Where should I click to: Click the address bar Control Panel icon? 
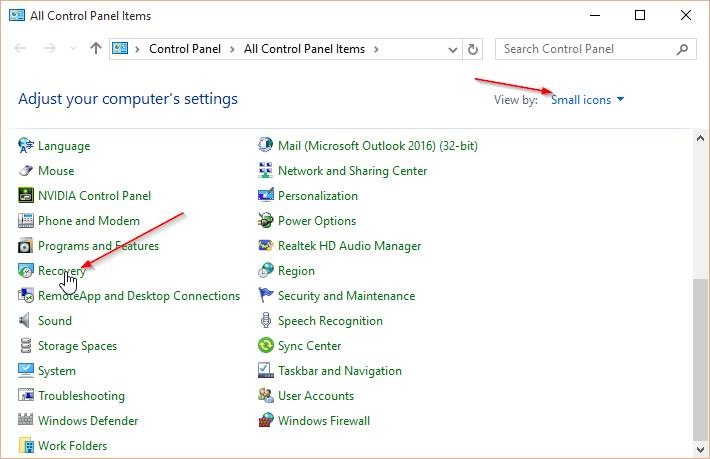coord(120,48)
